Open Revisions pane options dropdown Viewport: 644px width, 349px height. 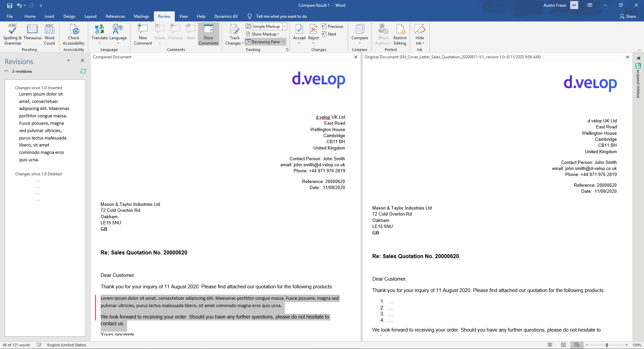[x=68, y=60]
